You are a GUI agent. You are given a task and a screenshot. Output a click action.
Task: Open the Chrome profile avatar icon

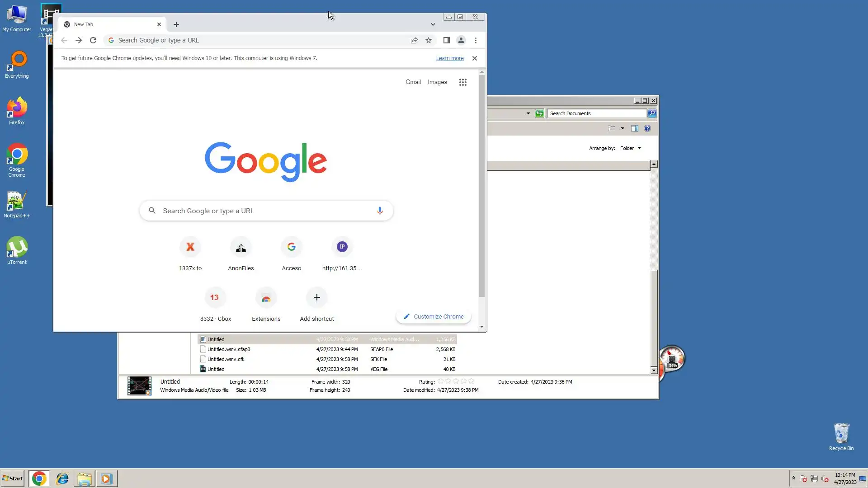[x=461, y=40]
